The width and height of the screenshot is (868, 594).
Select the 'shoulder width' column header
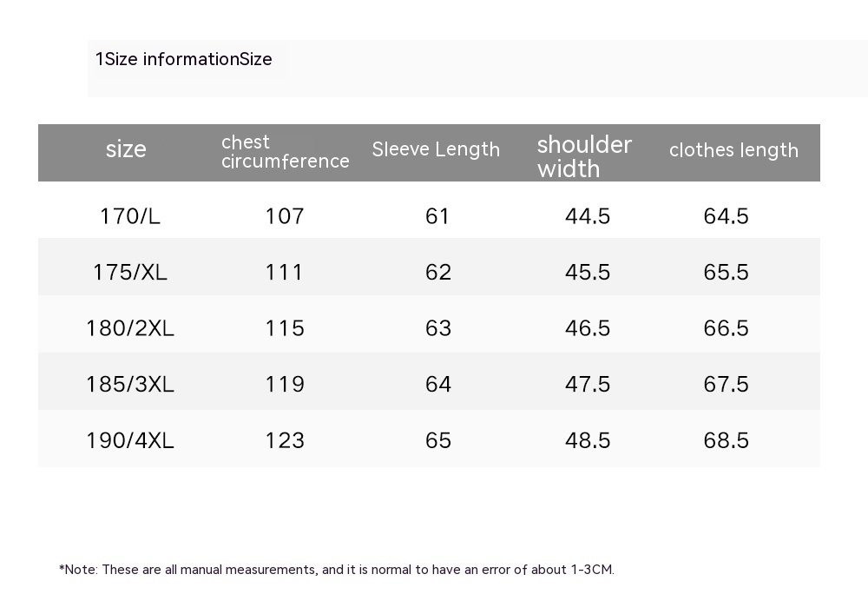click(584, 156)
